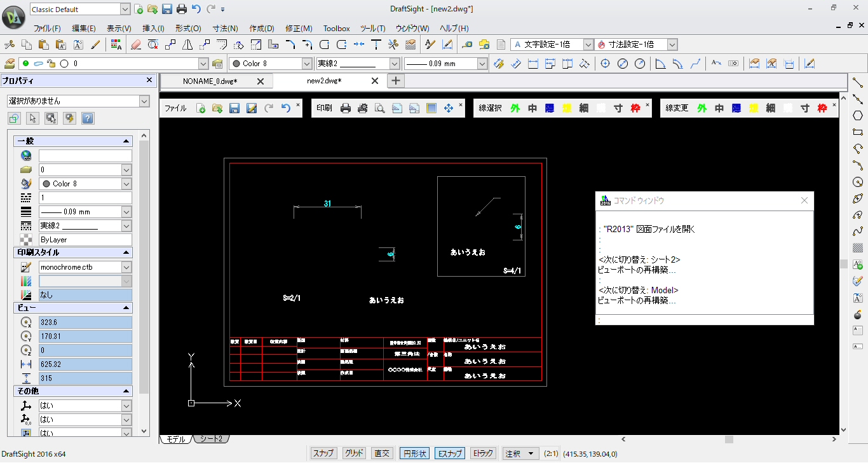This screenshot has height=463, width=868.
Task: Click the Eraser delete tool icon
Action: [x=135, y=45]
